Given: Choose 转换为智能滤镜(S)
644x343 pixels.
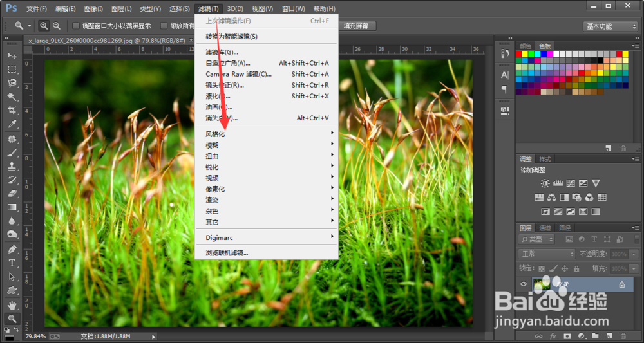Looking at the screenshot, I should click(266, 37).
